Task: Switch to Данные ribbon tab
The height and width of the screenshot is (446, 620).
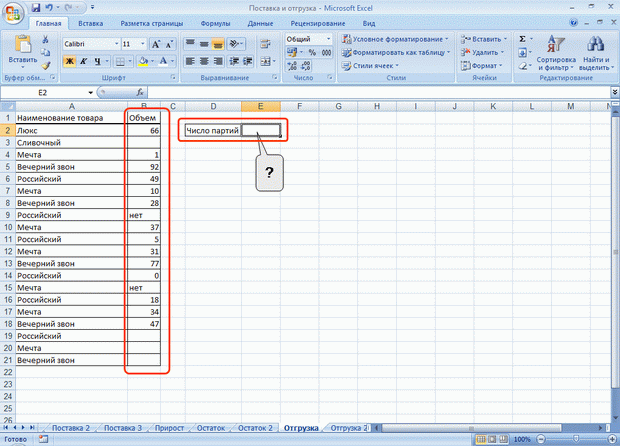Action: (x=260, y=23)
